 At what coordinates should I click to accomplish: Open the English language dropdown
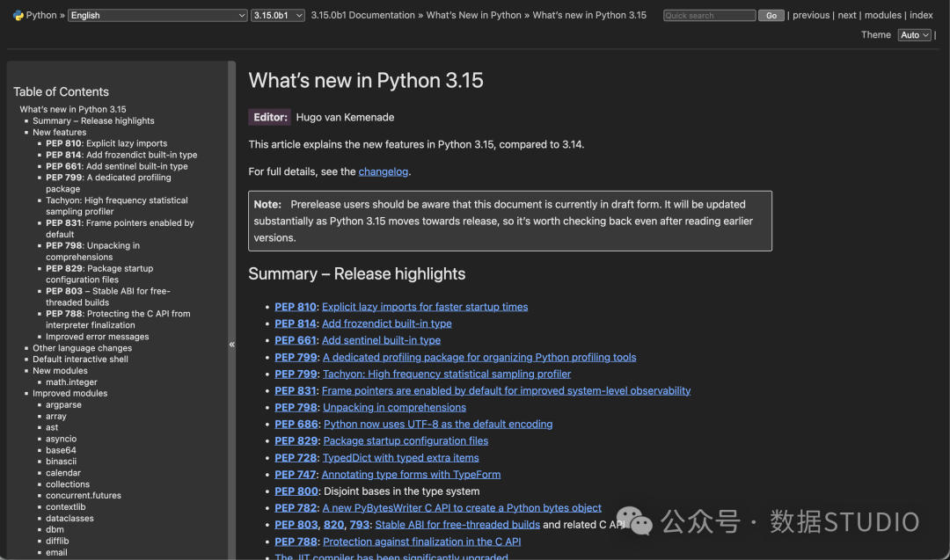click(x=157, y=15)
